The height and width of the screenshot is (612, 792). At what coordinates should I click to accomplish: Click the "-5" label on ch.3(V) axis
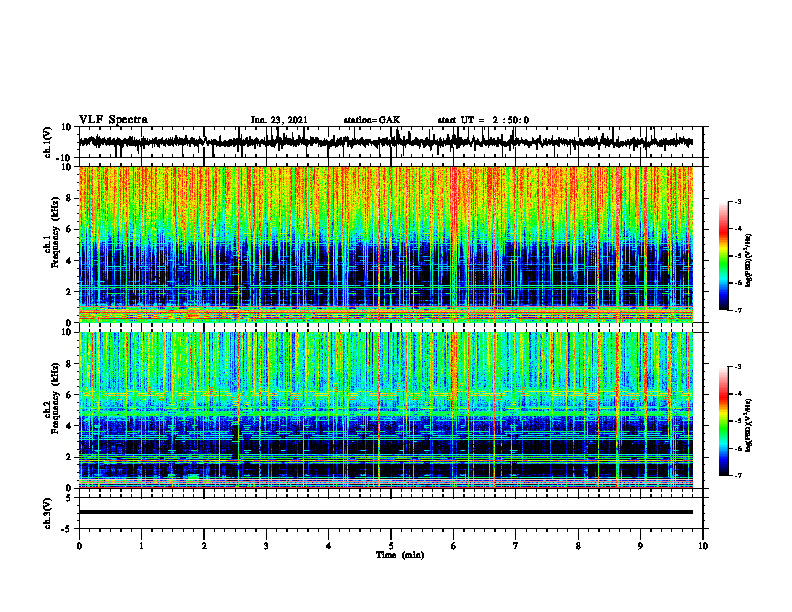[x=67, y=529]
